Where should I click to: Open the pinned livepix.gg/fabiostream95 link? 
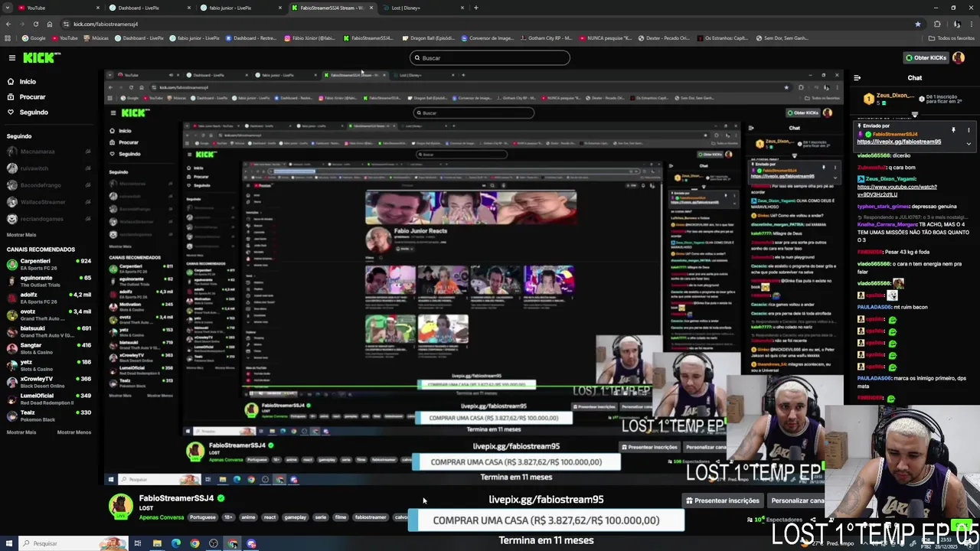(899, 142)
